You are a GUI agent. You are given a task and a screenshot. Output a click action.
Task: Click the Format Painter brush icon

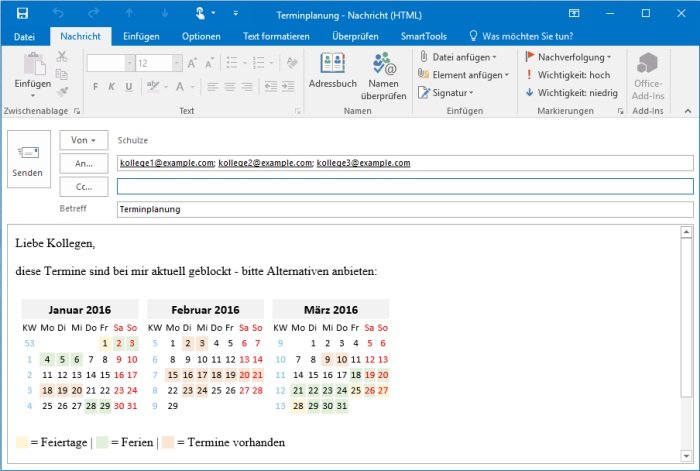pyautogui.click(x=62, y=92)
